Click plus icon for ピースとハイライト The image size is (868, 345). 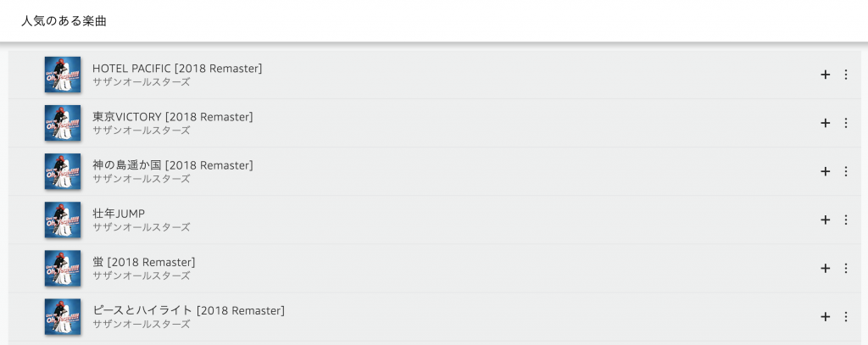(825, 317)
